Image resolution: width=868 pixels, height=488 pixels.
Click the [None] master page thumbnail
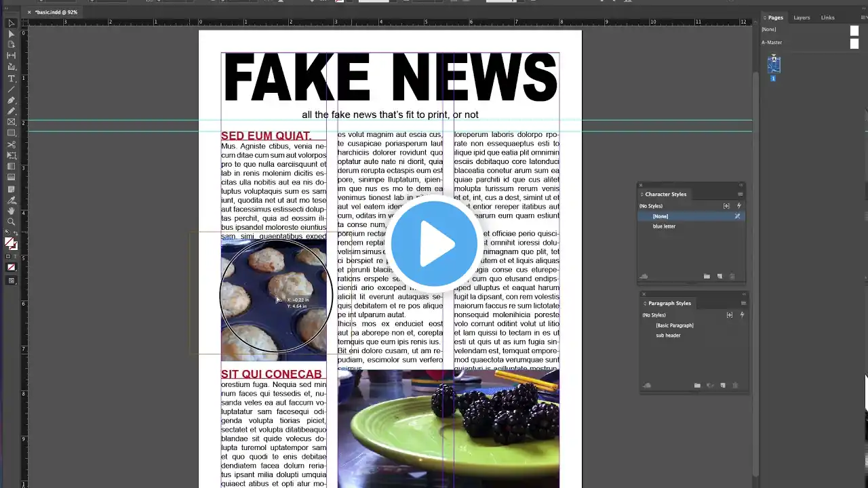point(854,30)
